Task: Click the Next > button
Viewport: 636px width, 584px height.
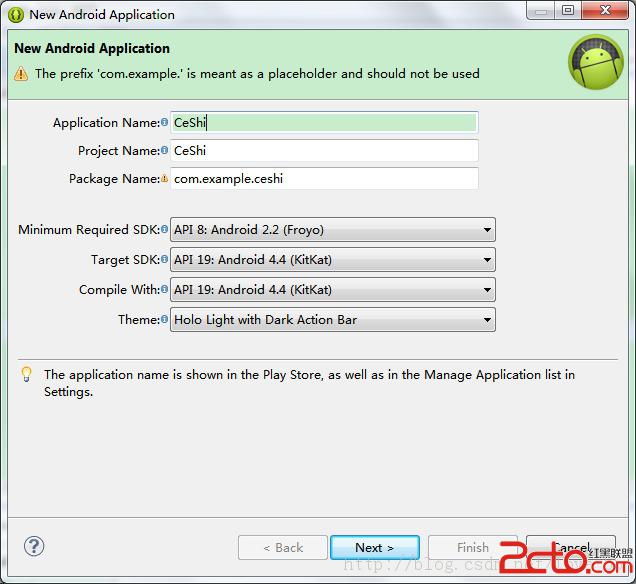Action: [x=375, y=548]
